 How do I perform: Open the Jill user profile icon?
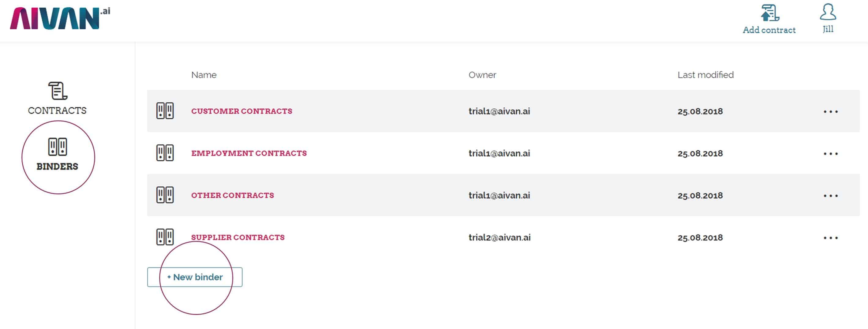point(828,12)
